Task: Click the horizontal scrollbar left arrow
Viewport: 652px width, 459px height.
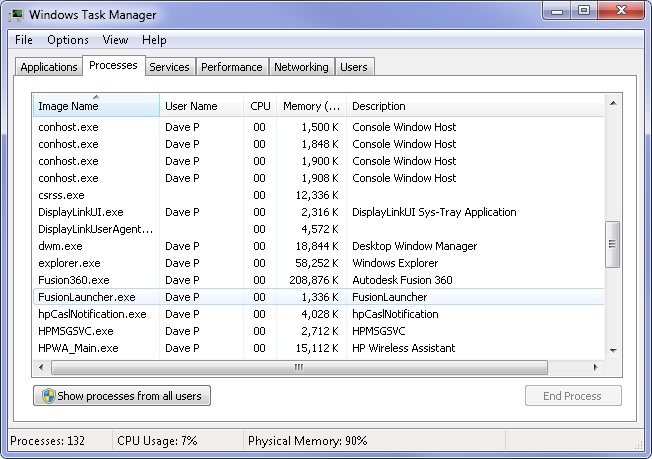Action: tap(42, 367)
